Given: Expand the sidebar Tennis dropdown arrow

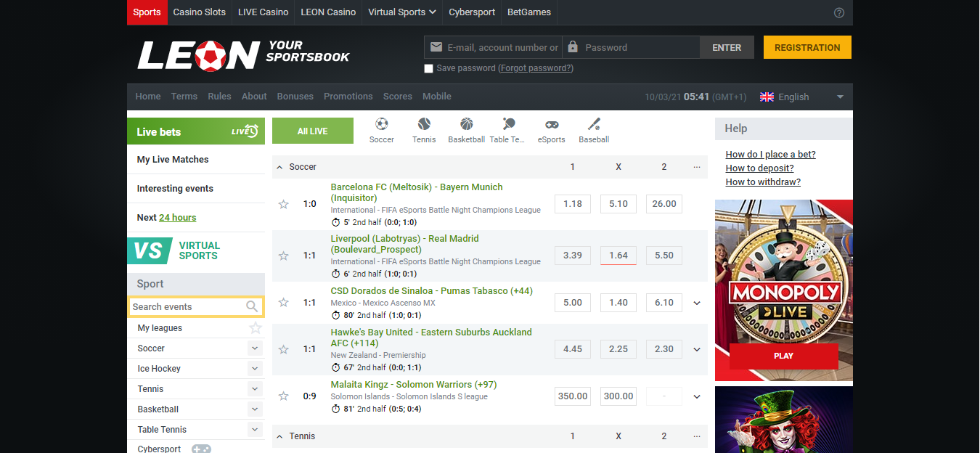Looking at the screenshot, I should pos(255,389).
